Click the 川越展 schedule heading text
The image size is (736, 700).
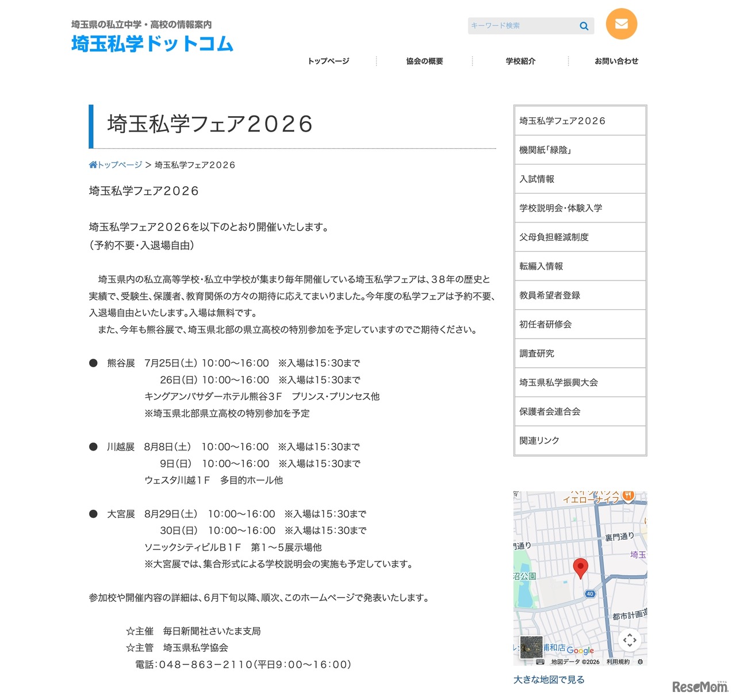[121, 447]
